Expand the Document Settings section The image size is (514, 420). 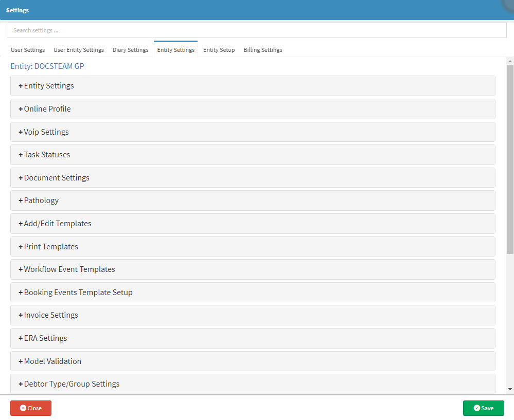253,177
